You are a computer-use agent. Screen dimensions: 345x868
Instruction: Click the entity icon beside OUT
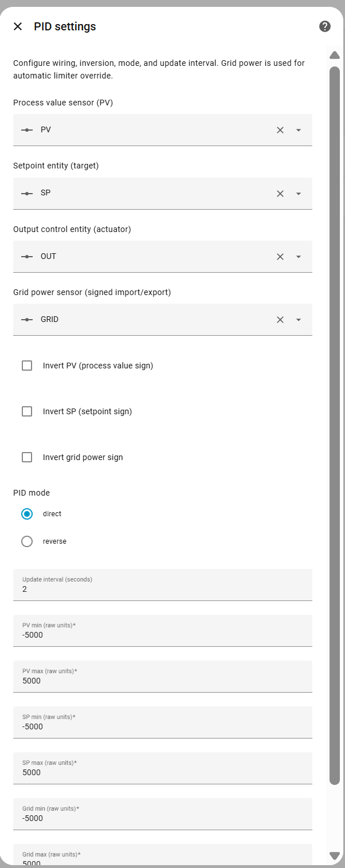[x=27, y=257]
